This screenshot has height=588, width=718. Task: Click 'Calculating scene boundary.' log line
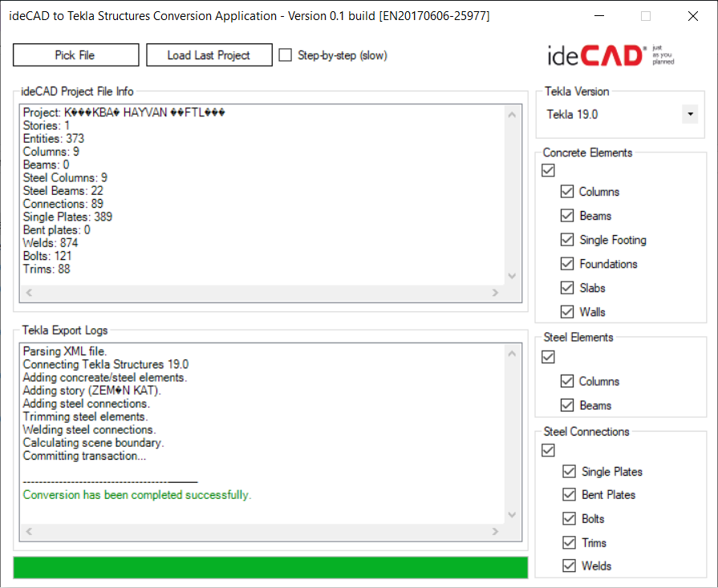point(93,443)
